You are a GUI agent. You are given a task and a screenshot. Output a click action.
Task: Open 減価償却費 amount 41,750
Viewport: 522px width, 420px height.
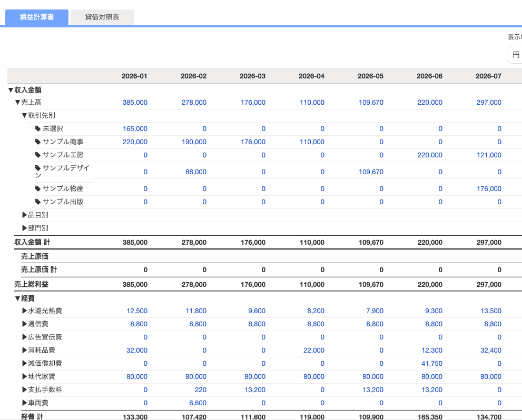(x=432, y=364)
